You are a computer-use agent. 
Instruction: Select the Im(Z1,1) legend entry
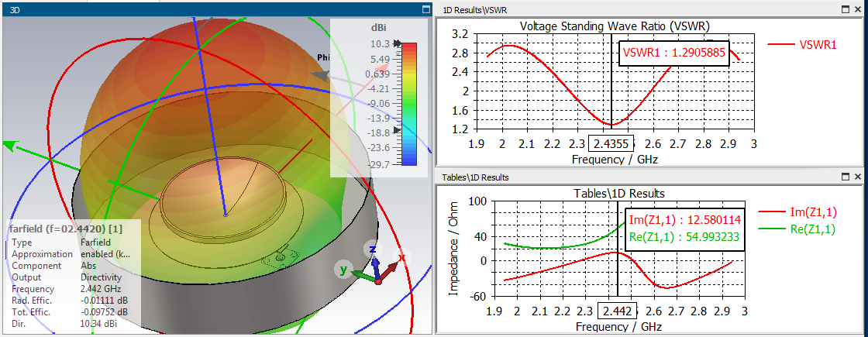798,211
